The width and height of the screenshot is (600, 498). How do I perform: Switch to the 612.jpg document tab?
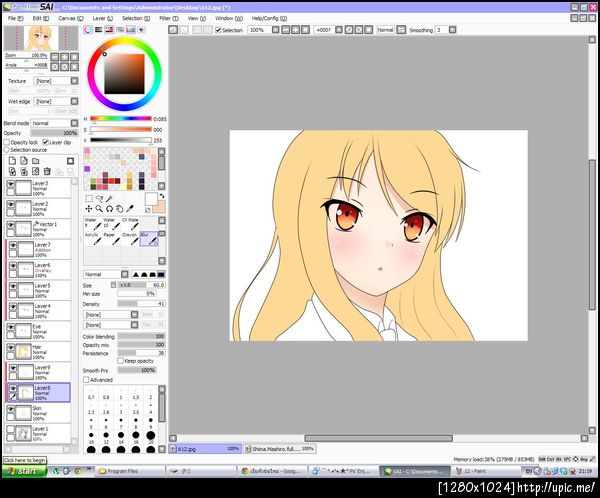205,449
